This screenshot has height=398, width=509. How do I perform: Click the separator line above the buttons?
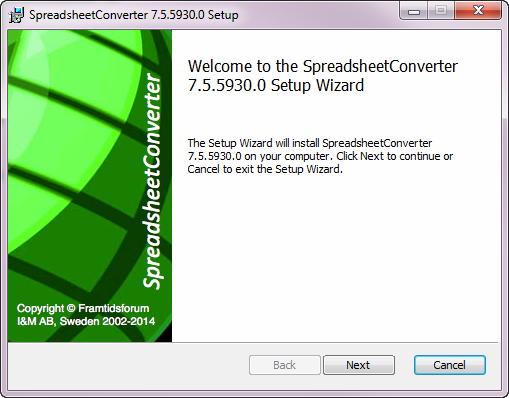[x=254, y=342]
